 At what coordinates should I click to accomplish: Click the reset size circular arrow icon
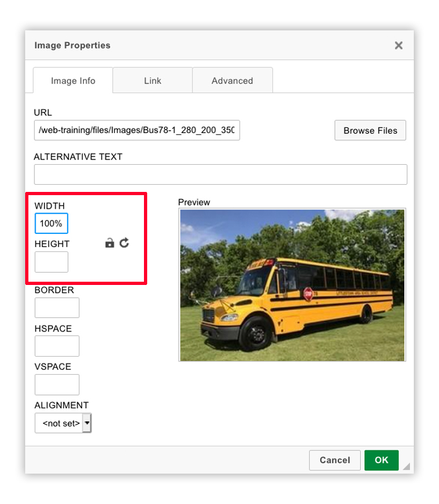tap(125, 242)
